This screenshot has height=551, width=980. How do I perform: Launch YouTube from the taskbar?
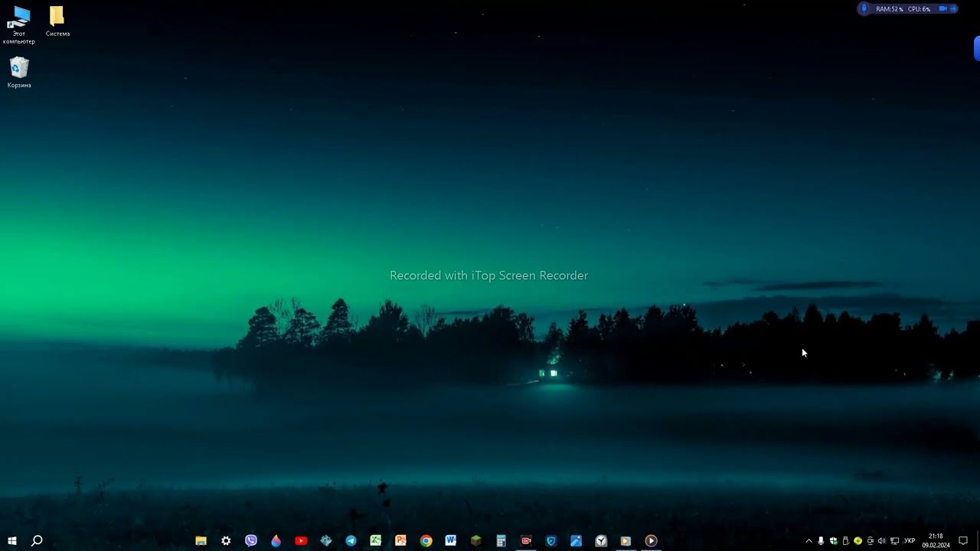(301, 541)
